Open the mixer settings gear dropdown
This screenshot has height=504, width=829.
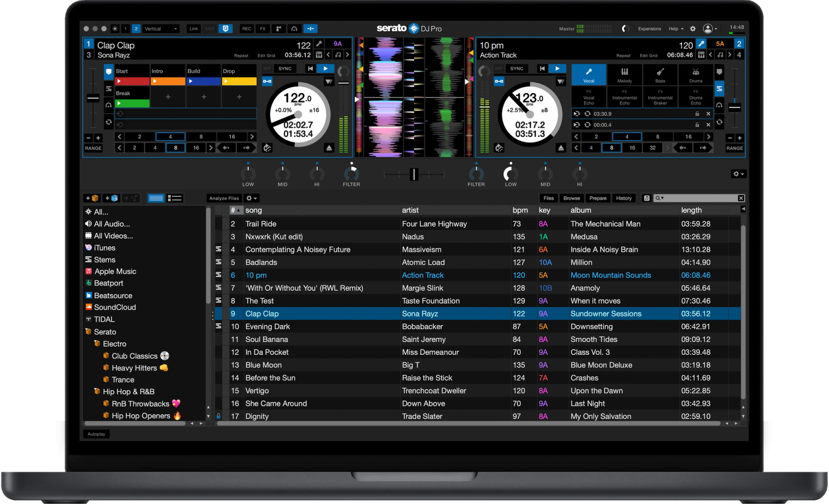point(738,174)
